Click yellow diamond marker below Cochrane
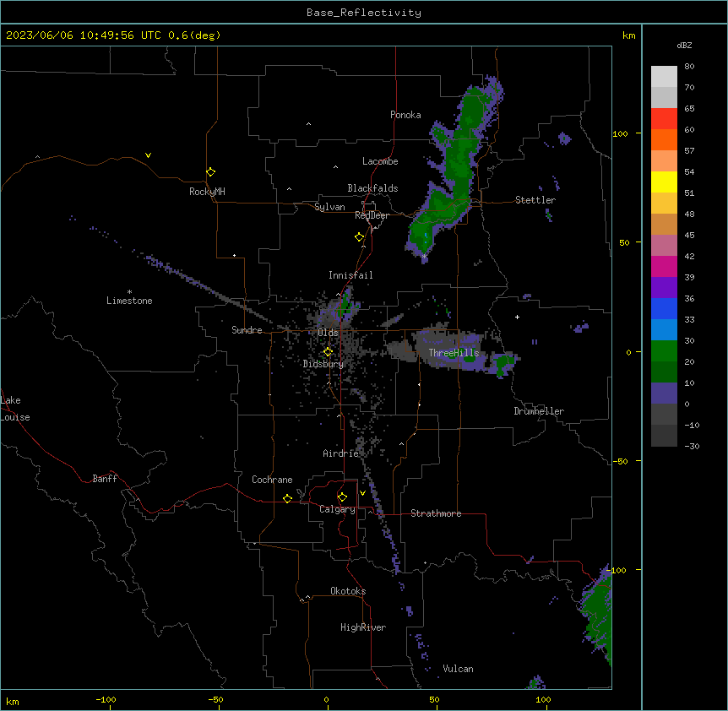 click(287, 499)
